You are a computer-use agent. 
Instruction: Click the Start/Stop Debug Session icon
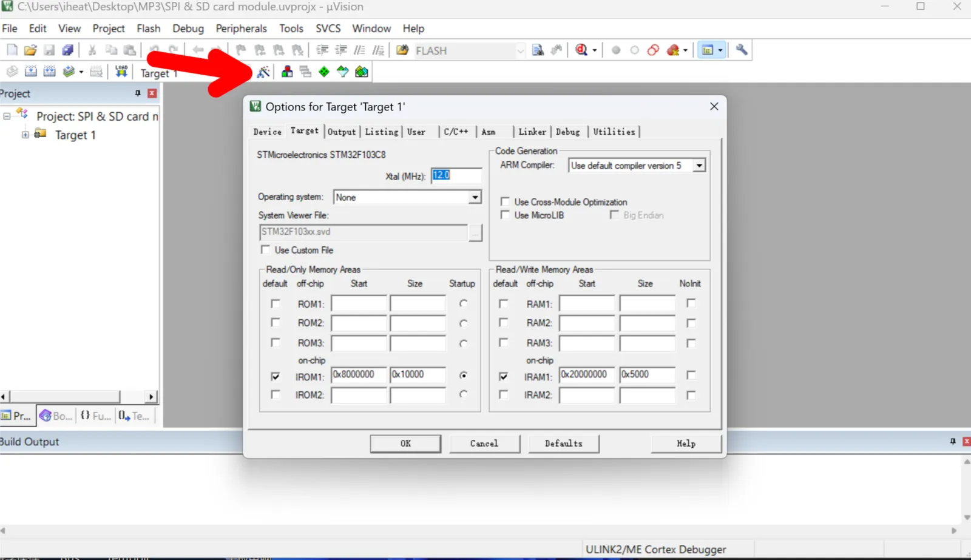coord(581,50)
